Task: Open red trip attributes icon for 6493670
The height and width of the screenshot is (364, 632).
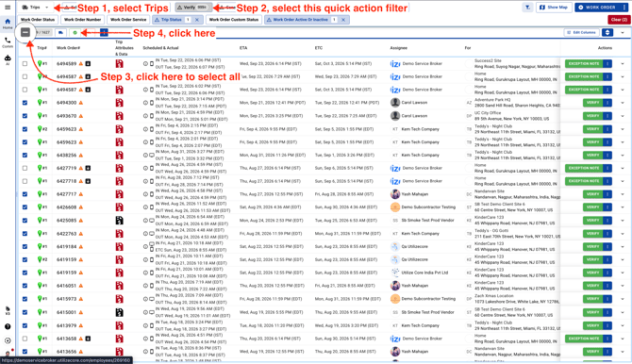Action: coord(119,116)
